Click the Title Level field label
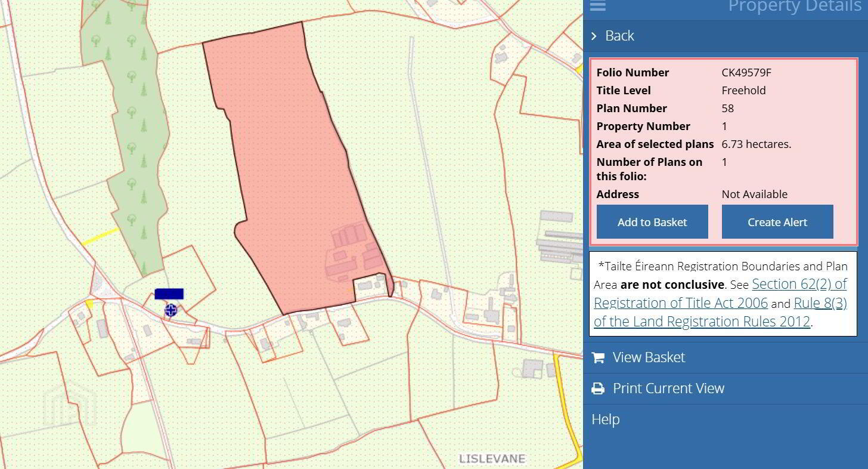Image resolution: width=868 pixels, height=469 pixels. (x=624, y=91)
